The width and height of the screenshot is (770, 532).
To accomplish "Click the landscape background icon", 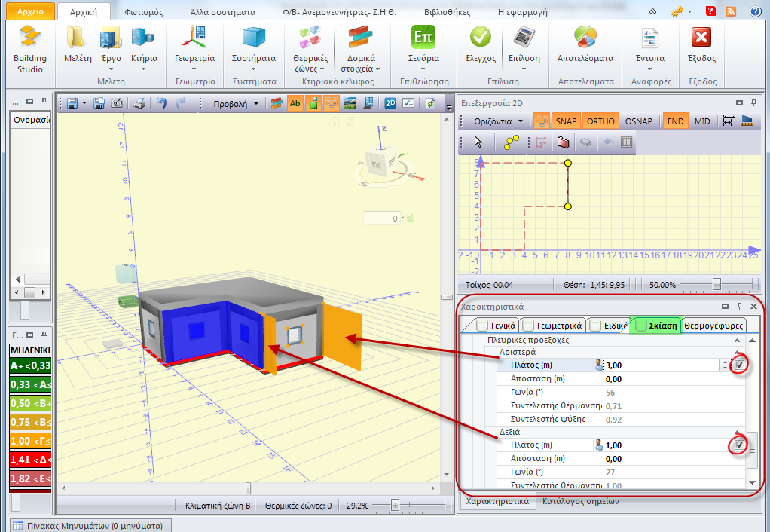I will [350, 103].
